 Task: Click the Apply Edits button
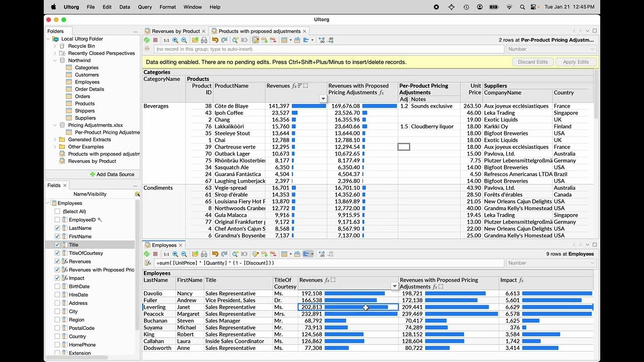pos(576,62)
